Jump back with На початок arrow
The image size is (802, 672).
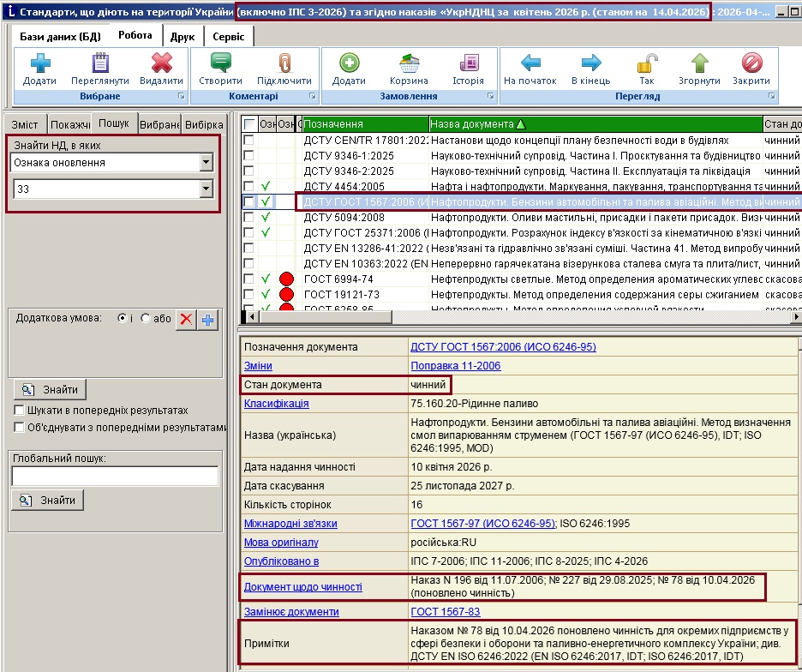[530, 63]
